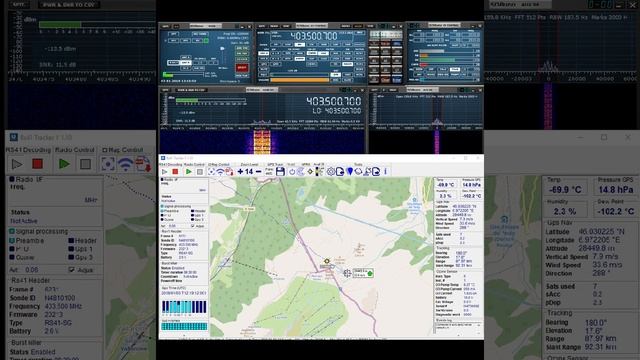Click the grey radio control stop square in the central toolbar

pos(200,172)
